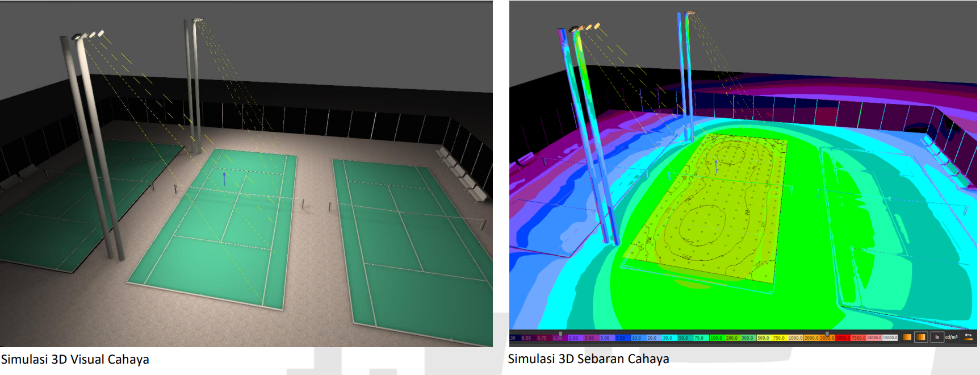Click the 'Simulasi 3D Sebaran Cahaya' caption

(x=588, y=359)
